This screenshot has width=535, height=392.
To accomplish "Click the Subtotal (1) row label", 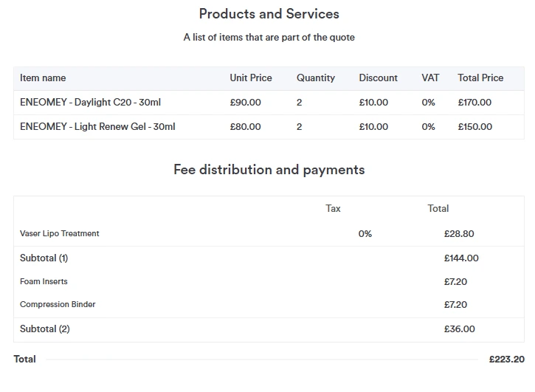I will pos(44,258).
